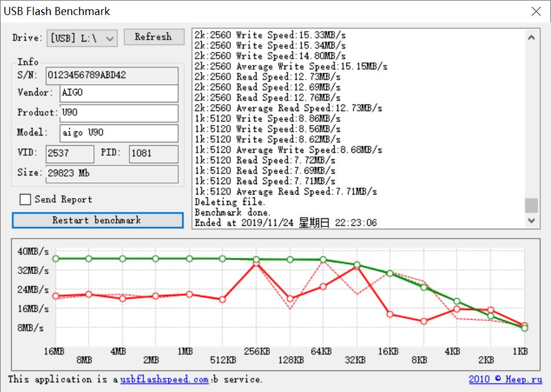Click into the Product field
The height and width of the screenshot is (392, 551).
pos(119,113)
